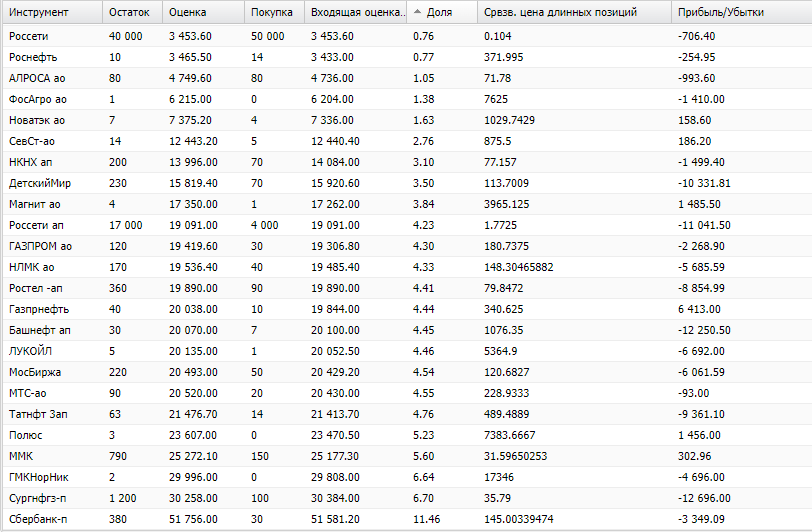Click the МосБиржа instrument cell
The image size is (812, 532).
(35, 372)
